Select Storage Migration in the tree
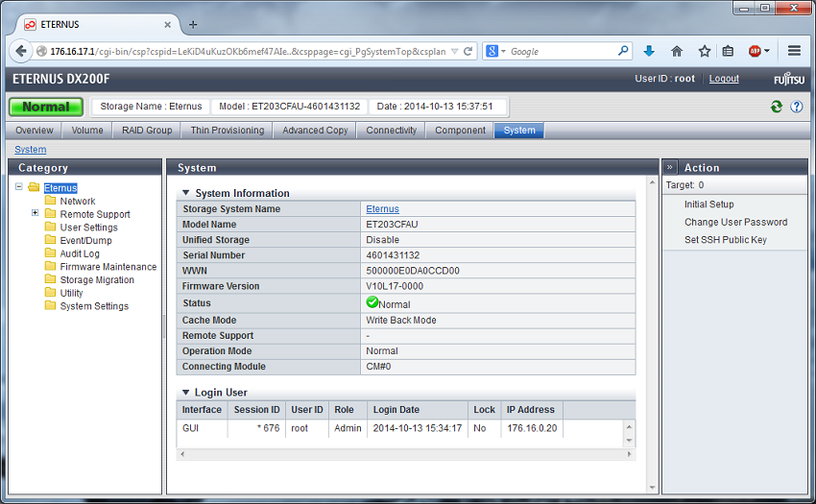This screenshot has height=504, width=816. [97, 279]
